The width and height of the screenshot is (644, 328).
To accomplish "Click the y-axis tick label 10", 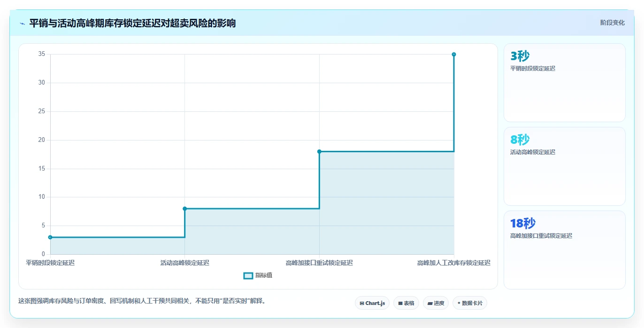I will point(42,197).
